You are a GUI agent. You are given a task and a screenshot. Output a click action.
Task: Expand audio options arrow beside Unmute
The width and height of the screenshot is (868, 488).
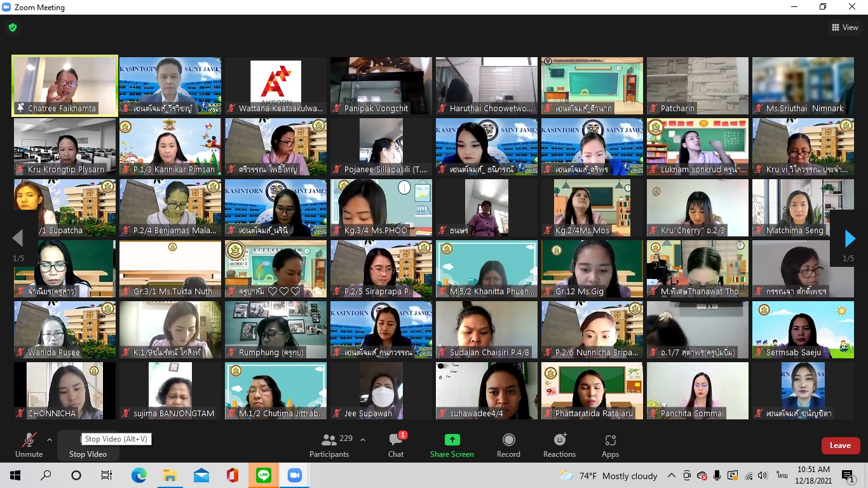coord(50,440)
